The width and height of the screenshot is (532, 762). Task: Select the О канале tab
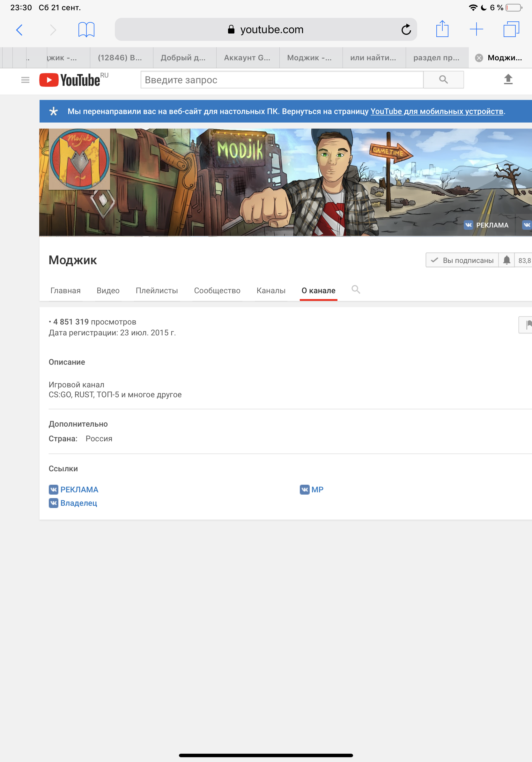click(x=318, y=291)
